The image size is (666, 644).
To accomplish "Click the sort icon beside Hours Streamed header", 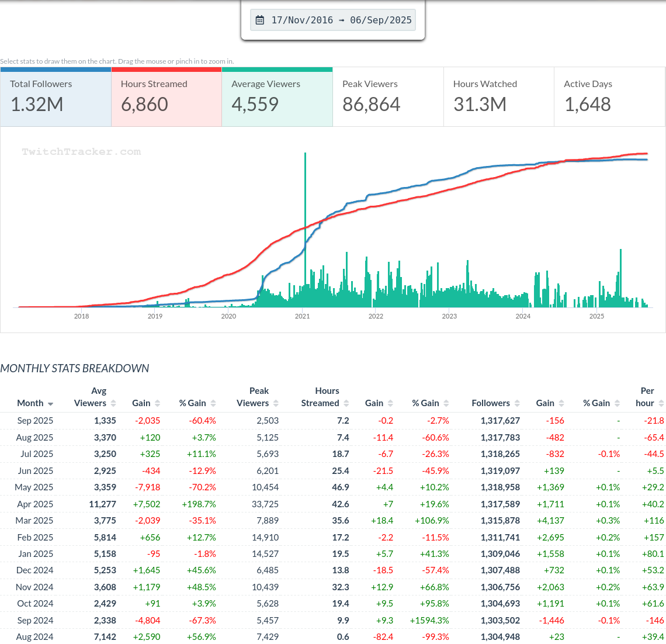I will [x=346, y=403].
